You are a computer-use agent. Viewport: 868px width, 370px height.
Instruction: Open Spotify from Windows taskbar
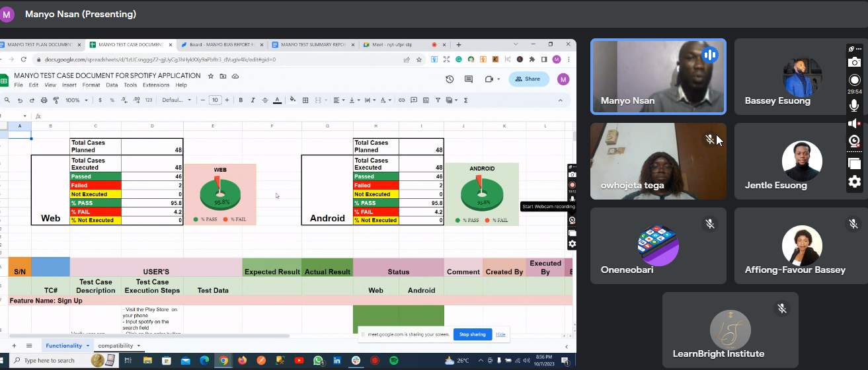point(393,361)
